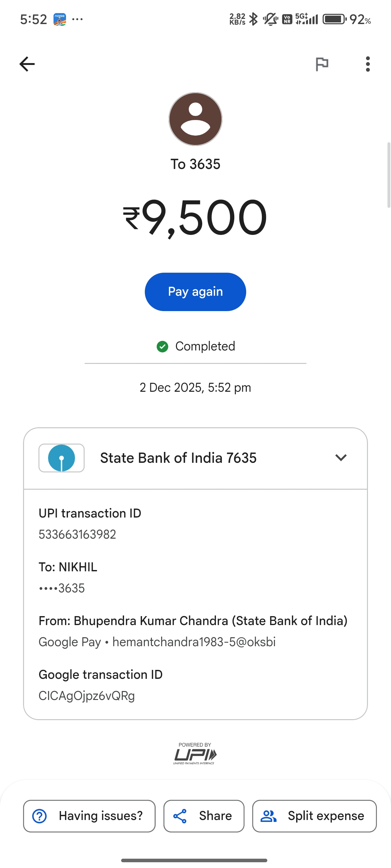The height and width of the screenshot is (868, 391).
Task: Open the Having issues? help button
Action: 89,816
